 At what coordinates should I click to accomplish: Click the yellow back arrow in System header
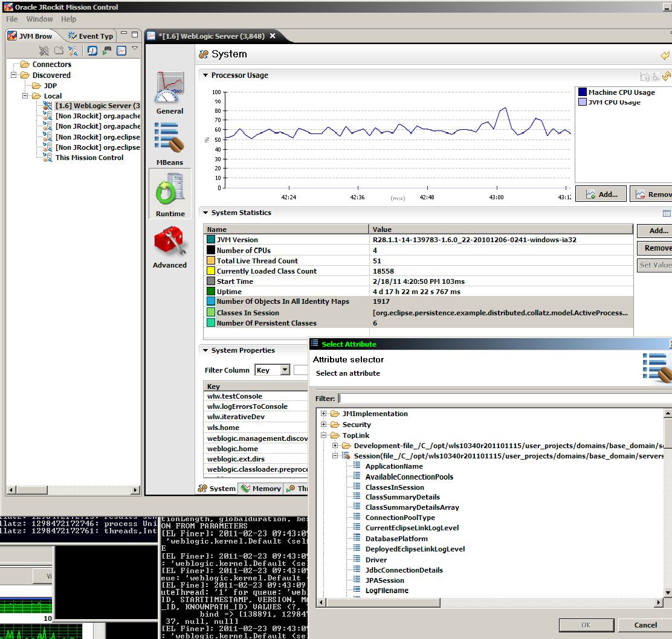(x=665, y=55)
